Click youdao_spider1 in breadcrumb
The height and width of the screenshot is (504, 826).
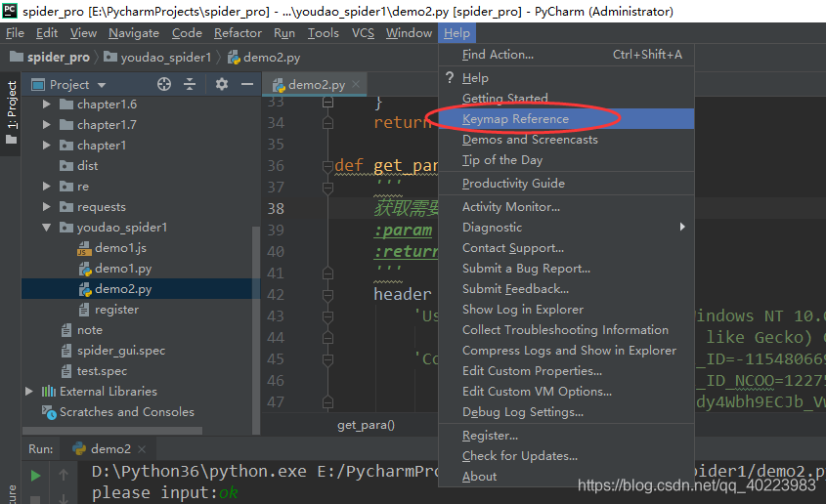(165, 58)
